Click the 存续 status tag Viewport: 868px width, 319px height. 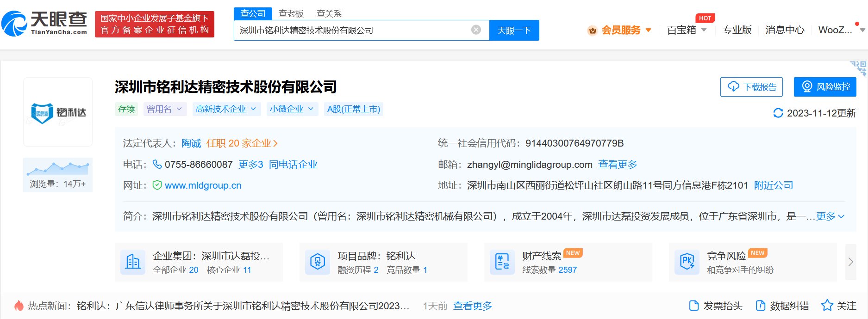(126, 109)
